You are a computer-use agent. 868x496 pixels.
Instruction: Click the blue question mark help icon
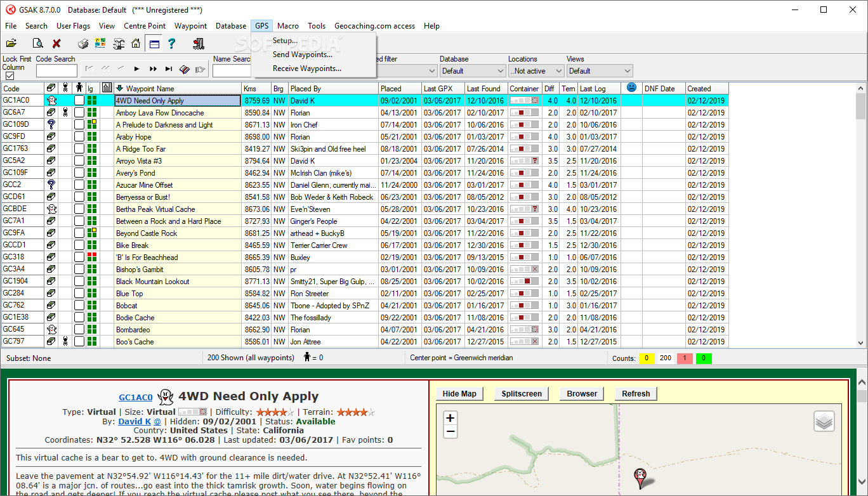pos(171,44)
